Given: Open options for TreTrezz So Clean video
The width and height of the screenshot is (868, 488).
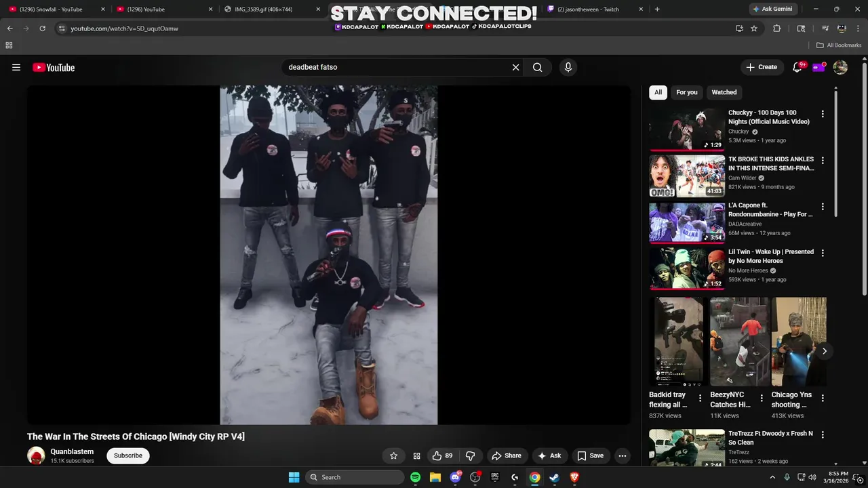Looking at the screenshot, I should click(823, 434).
